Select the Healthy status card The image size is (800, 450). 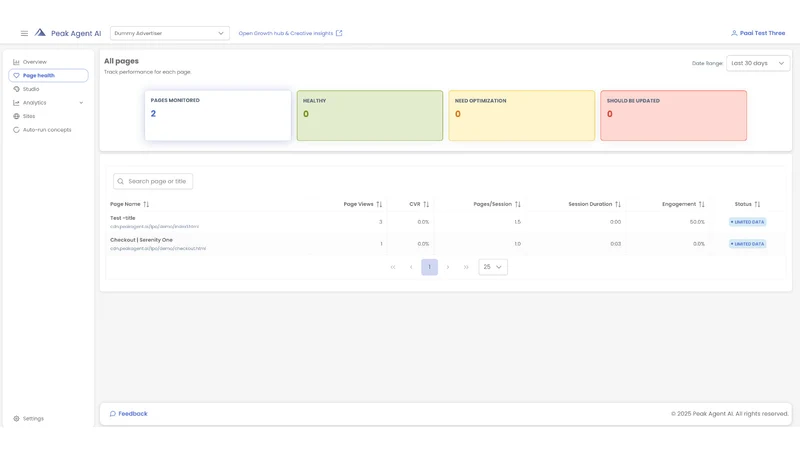tap(370, 115)
